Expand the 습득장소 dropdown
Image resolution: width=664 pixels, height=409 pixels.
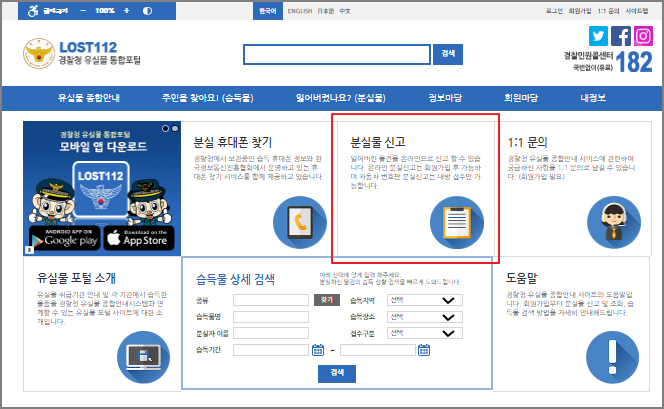(x=425, y=317)
